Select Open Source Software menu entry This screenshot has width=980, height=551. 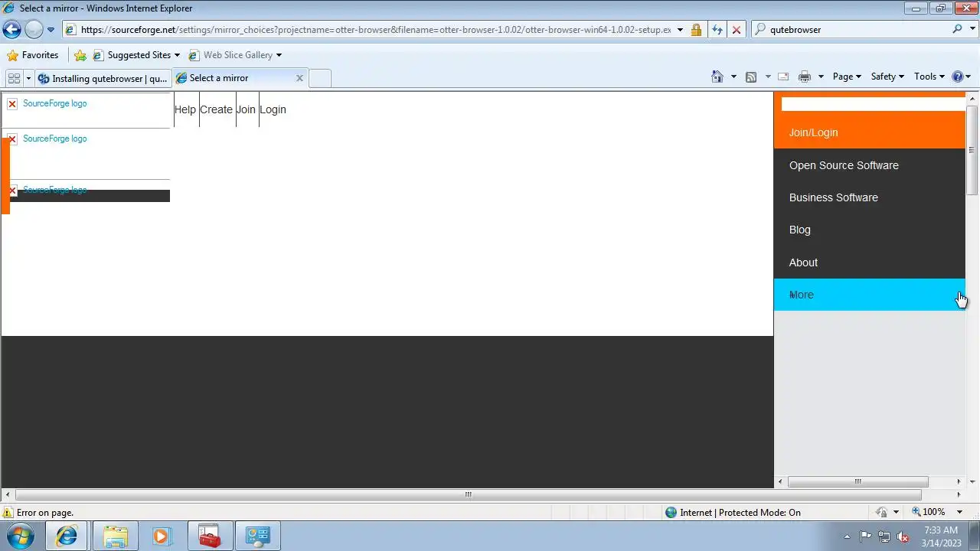870,165
